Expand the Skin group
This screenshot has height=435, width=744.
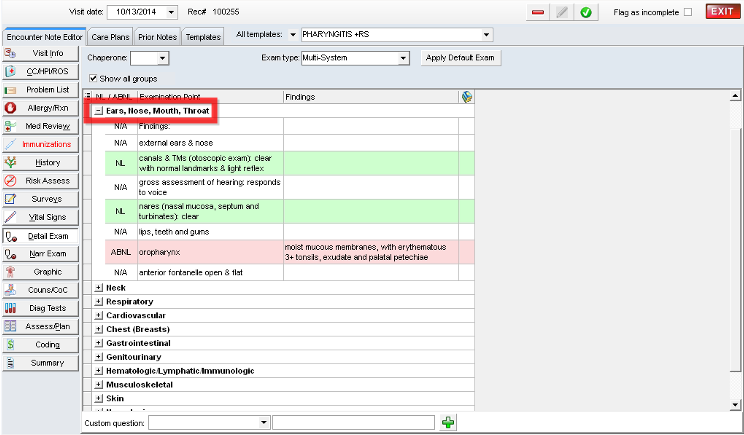pyautogui.click(x=98, y=398)
